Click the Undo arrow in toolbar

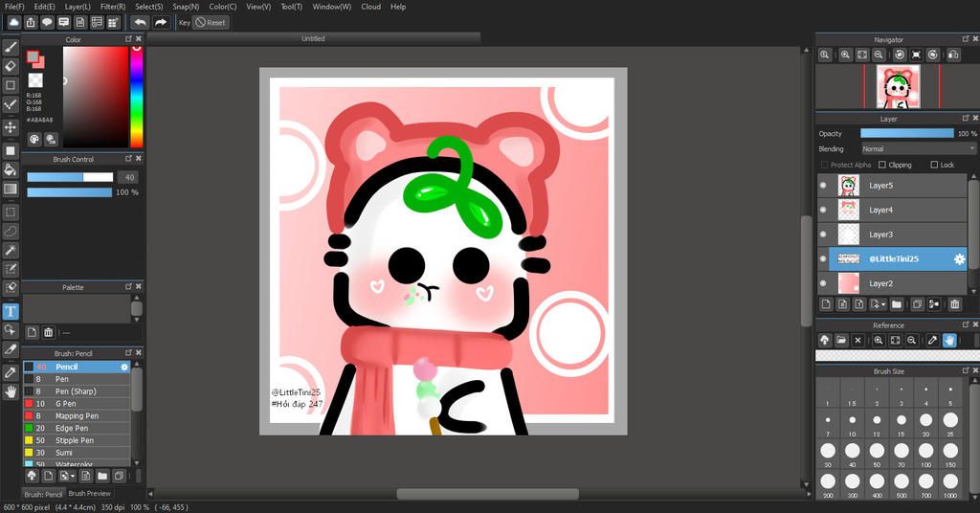(140, 23)
